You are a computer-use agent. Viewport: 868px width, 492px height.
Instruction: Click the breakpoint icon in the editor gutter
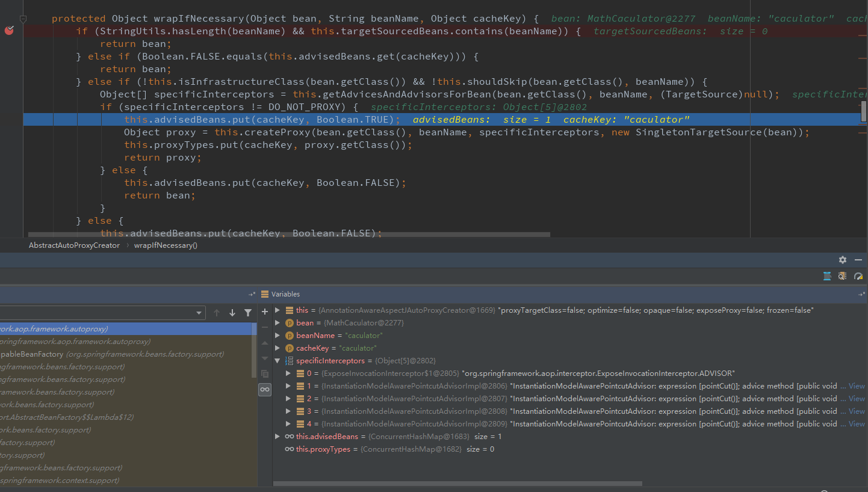(9, 31)
